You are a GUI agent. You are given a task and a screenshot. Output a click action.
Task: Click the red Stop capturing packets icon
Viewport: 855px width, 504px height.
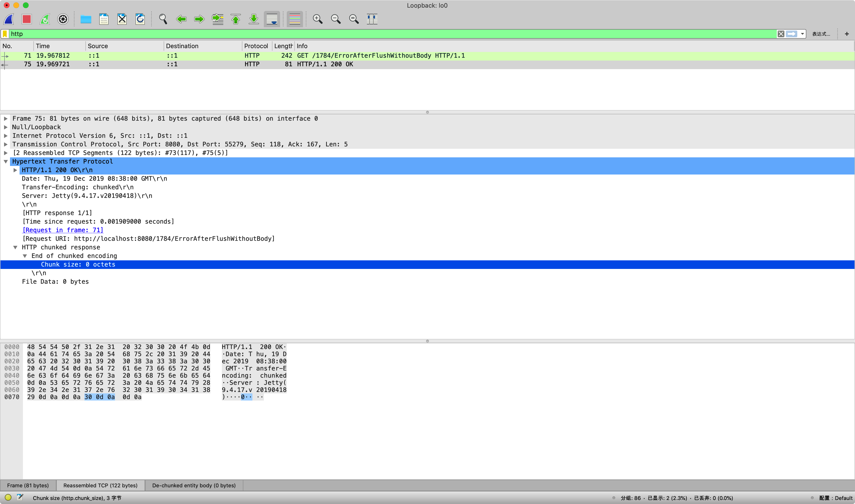26,19
